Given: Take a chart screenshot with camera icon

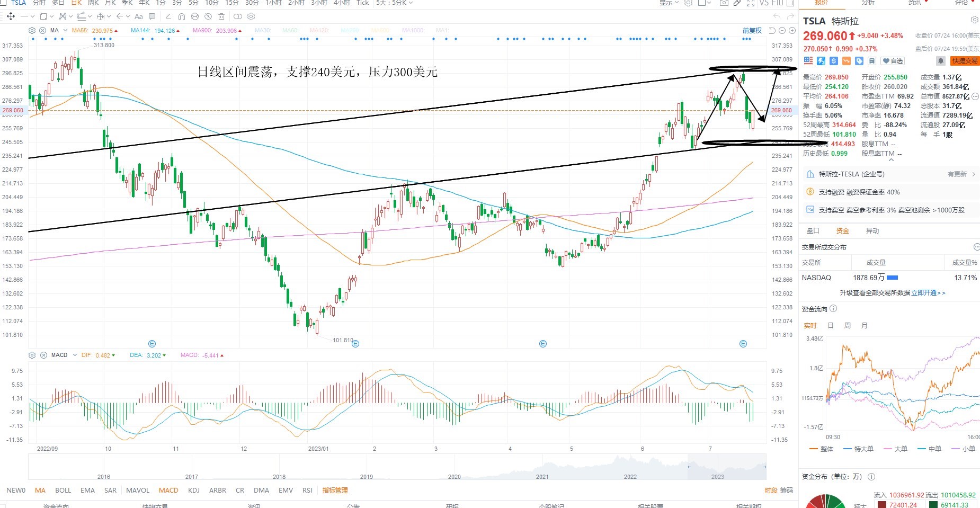Looking at the screenshot, I should (724, 3).
